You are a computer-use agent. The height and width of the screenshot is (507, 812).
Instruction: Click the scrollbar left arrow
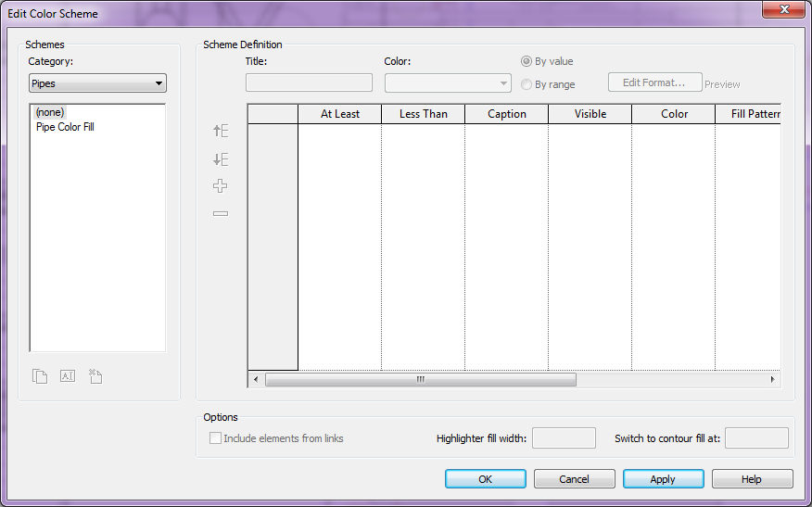point(256,380)
